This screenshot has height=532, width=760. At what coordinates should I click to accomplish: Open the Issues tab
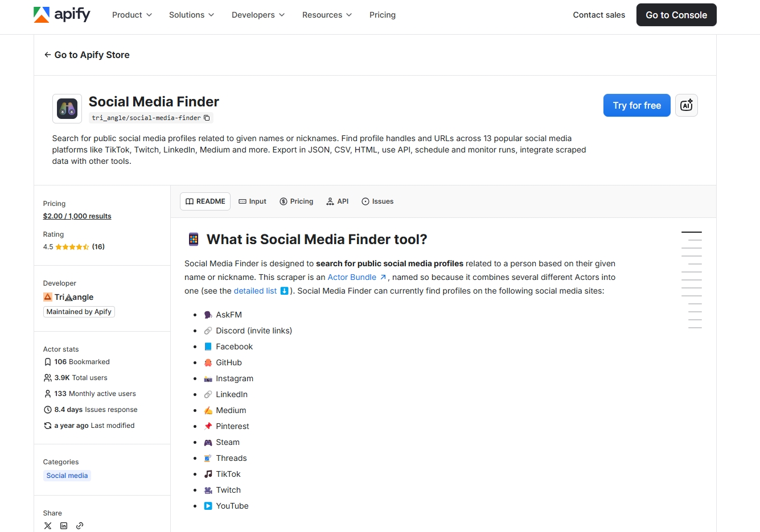click(x=377, y=201)
